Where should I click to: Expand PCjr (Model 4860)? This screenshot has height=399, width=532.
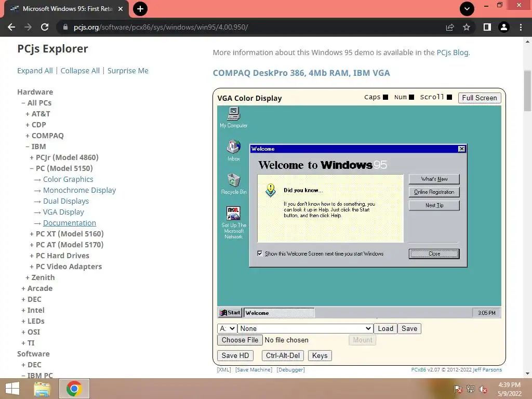point(64,157)
